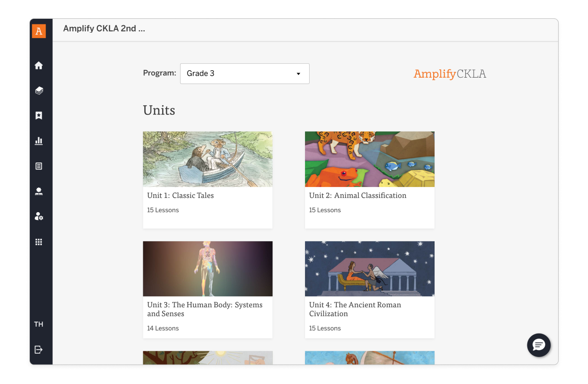The width and height of the screenshot is (588, 384).
Task: Click the AmplifyCKLA logo text
Action: tap(450, 74)
